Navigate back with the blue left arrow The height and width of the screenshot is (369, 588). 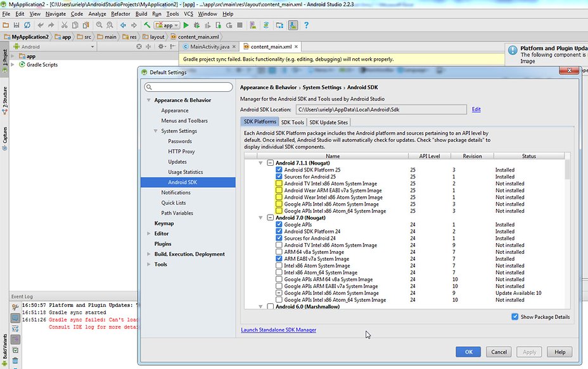tap(123, 25)
